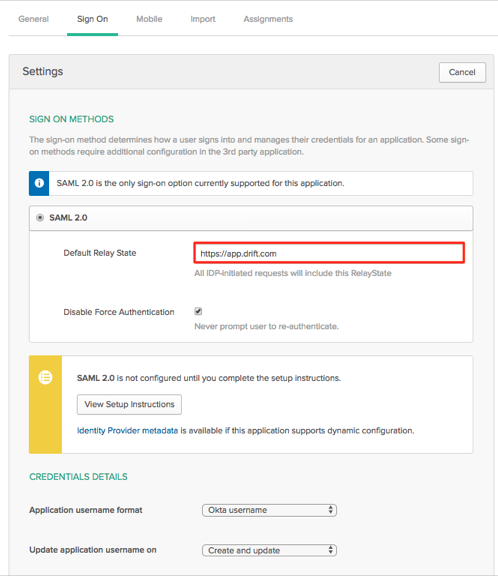Click the 'Disable Force Authentication' label
498x577 pixels.
(119, 312)
